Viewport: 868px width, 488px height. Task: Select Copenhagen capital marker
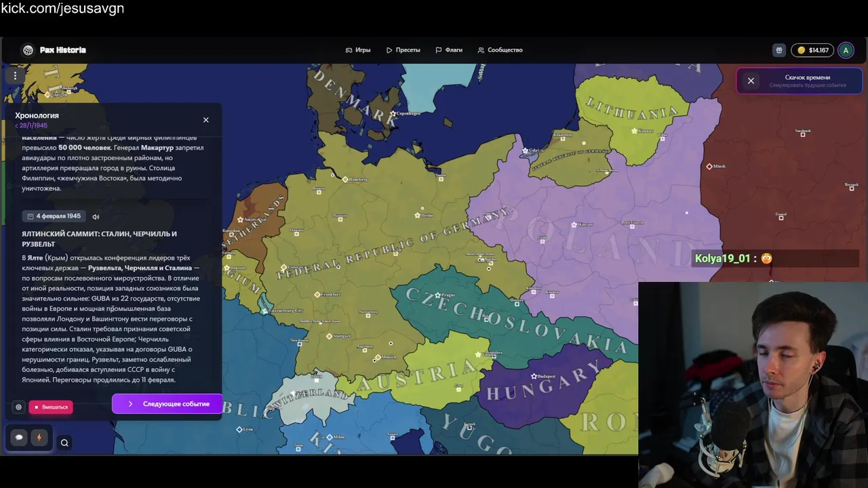393,114
